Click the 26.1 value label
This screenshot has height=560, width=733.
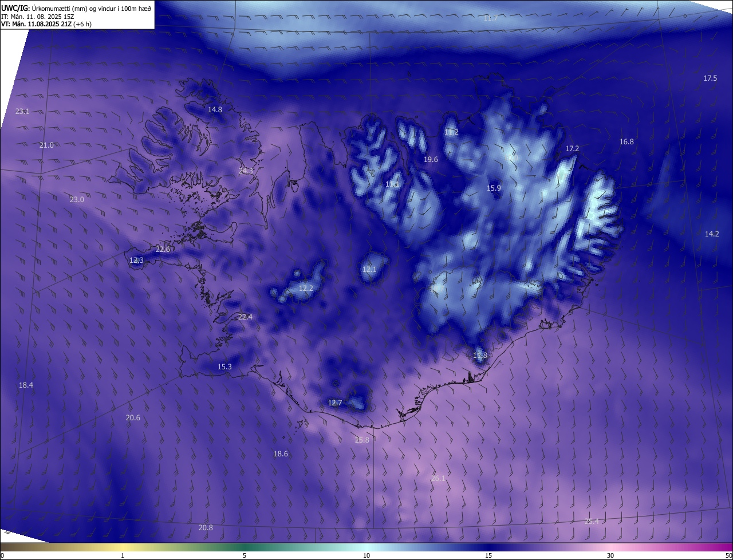[x=438, y=478]
